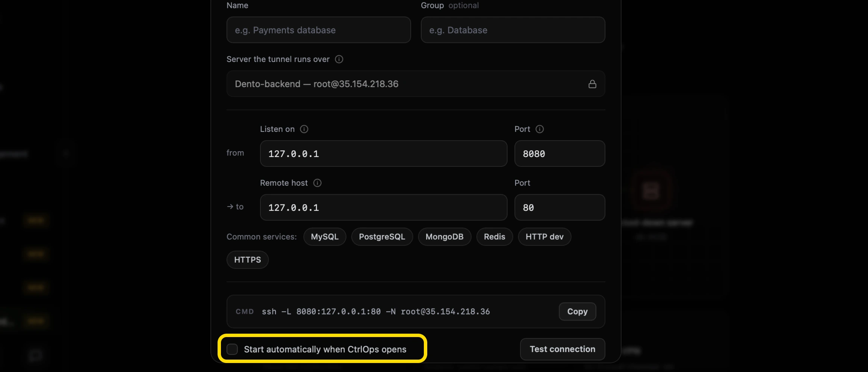The width and height of the screenshot is (868, 372).
Task: Open the Dento-backend server selector field
Action: [x=416, y=84]
